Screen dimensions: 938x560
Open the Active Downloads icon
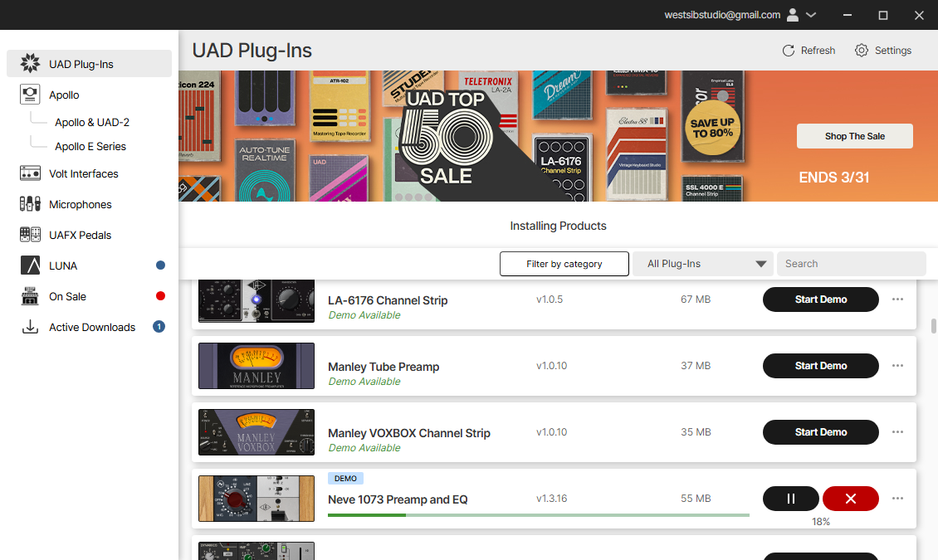pyautogui.click(x=30, y=327)
